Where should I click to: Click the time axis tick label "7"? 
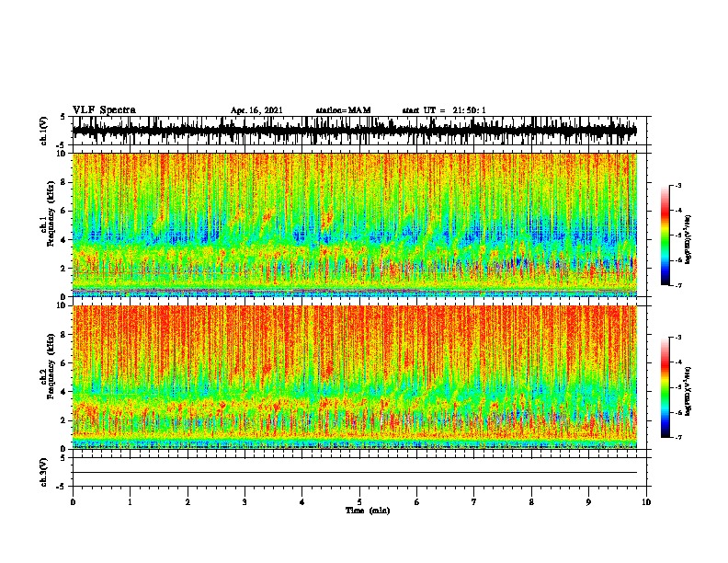point(474,502)
